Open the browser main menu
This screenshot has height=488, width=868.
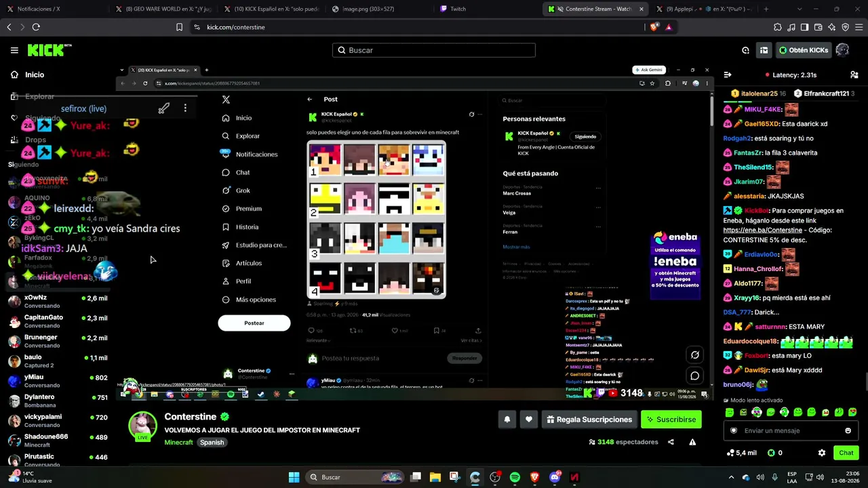[859, 27]
